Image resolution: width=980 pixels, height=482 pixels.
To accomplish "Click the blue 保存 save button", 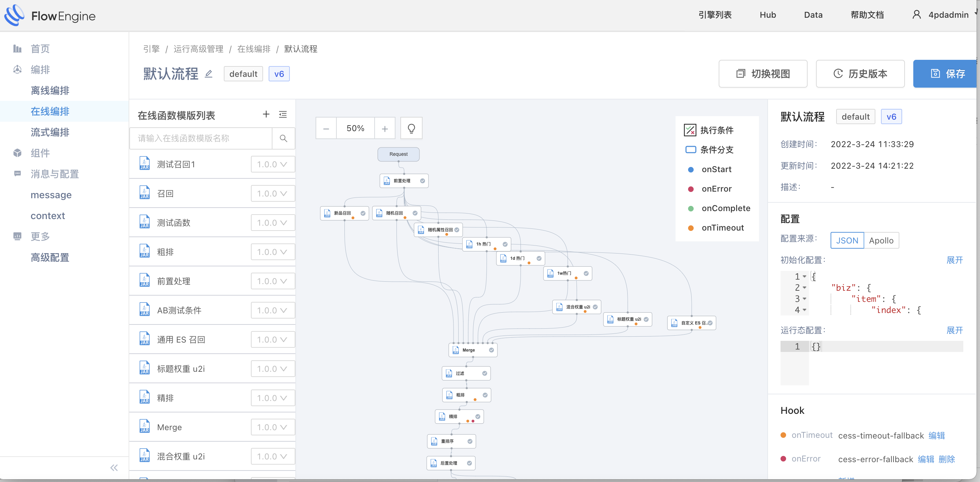I will [x=946, y=74].
